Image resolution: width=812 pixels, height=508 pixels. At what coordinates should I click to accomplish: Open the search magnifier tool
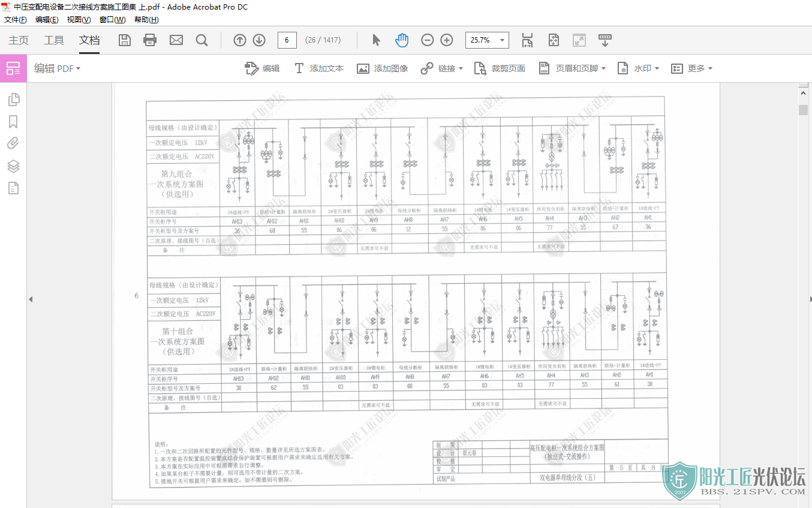click(202, 40)
